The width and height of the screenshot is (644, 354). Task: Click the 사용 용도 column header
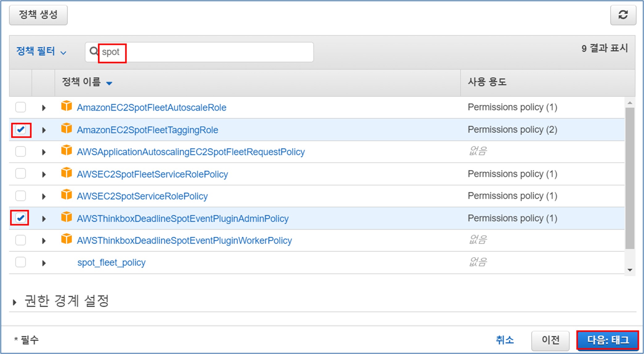click(487, 82)
